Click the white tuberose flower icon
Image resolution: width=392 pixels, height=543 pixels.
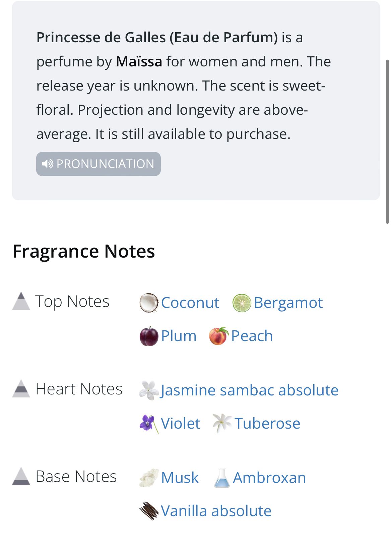222,423
